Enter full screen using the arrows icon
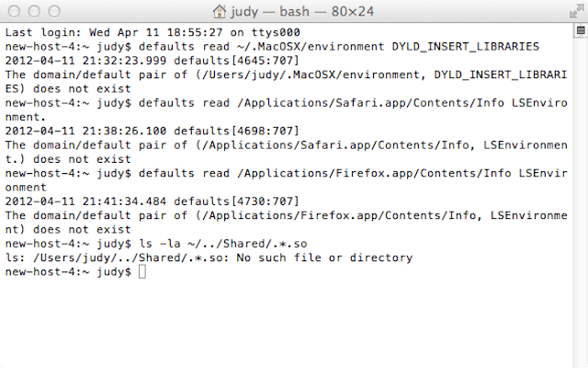Viewport: 588px width, 368px height. click(x=576, y=12)
